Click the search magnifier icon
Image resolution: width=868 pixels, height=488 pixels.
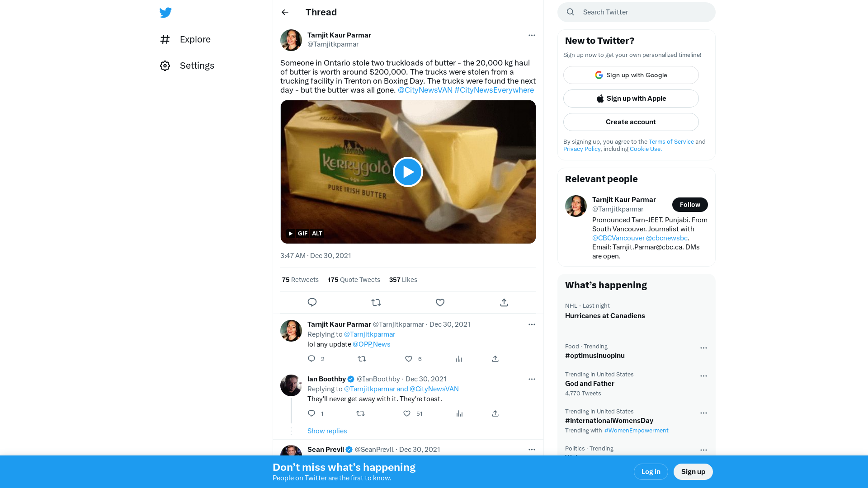[x=571, y=12]
